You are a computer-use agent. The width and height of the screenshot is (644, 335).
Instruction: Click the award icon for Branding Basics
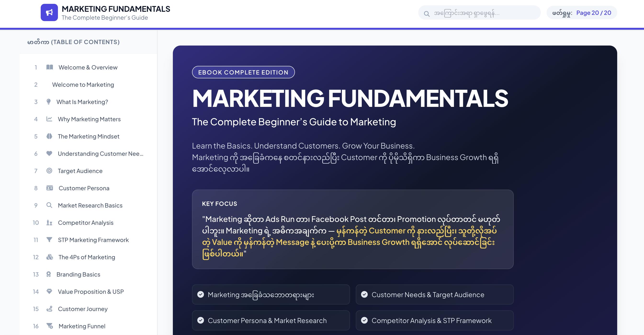point(49,274)
